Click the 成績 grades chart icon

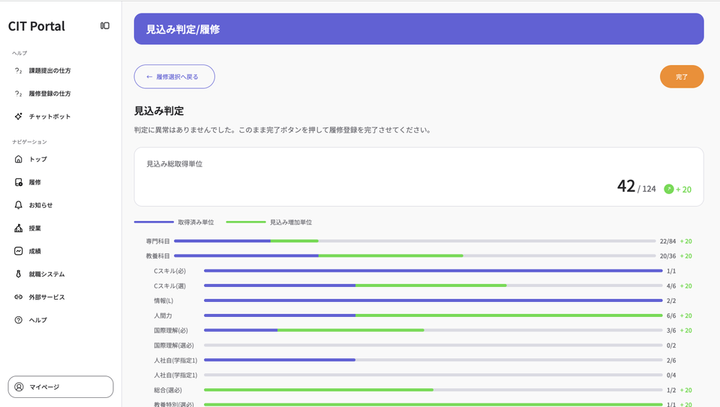pos(18,251)
